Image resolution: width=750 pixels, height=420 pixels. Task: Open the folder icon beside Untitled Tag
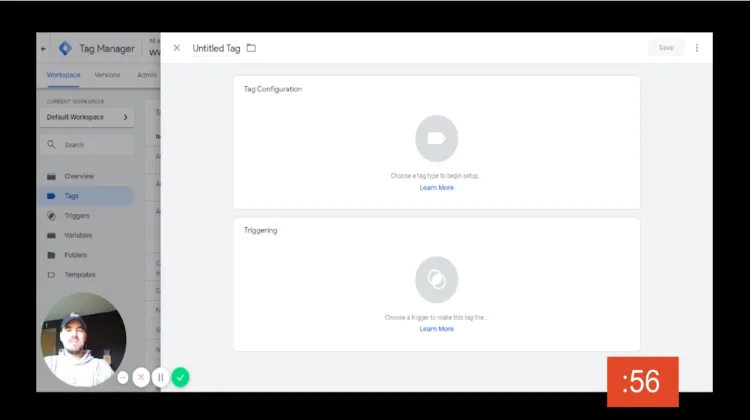pyautogui.click(x=251, y=48)
